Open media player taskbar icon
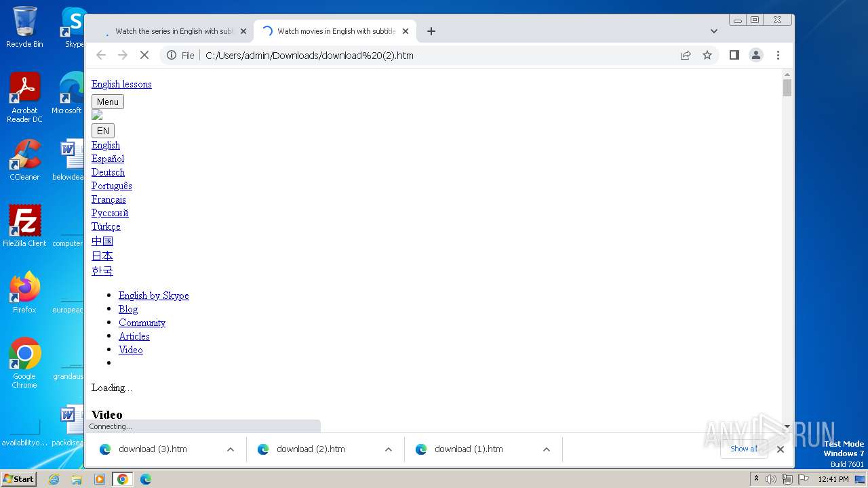This screenshot has height=488, width=868. (x=100, y=479)
